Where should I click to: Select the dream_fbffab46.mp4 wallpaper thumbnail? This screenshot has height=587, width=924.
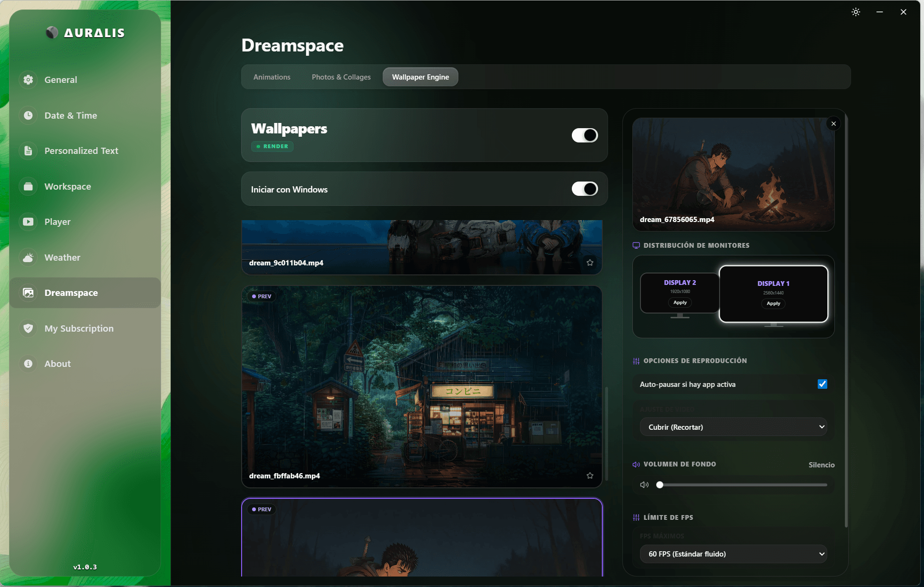click(422, 386)
